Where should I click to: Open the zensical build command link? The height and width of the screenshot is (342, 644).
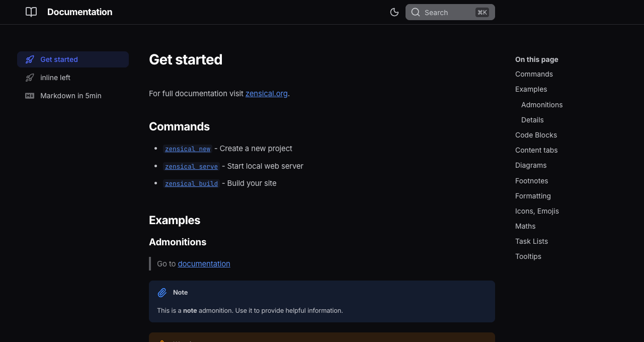pos(191,184)
